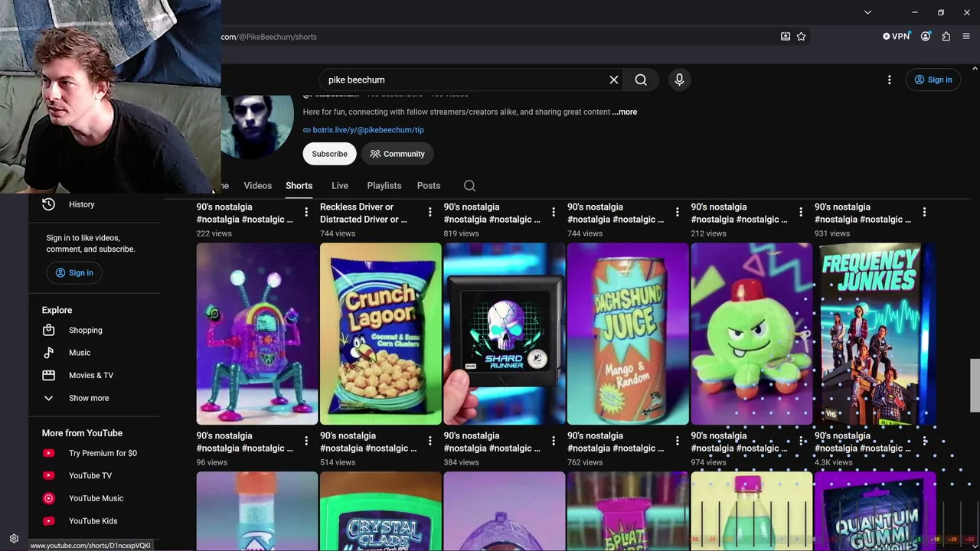Play the green octopus plush short
Image resolution: width=980 pixels, height=551 pixels.
coord(752,334)
